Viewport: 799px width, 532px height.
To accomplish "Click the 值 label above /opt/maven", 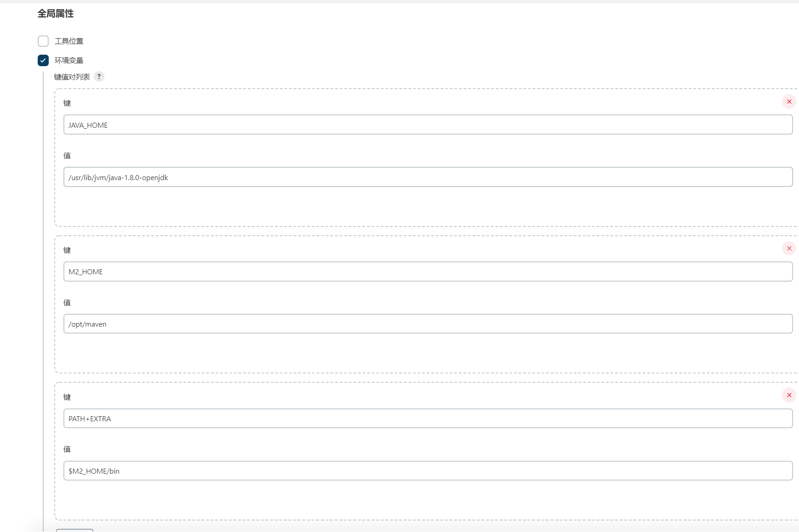I will pos(67,303).
